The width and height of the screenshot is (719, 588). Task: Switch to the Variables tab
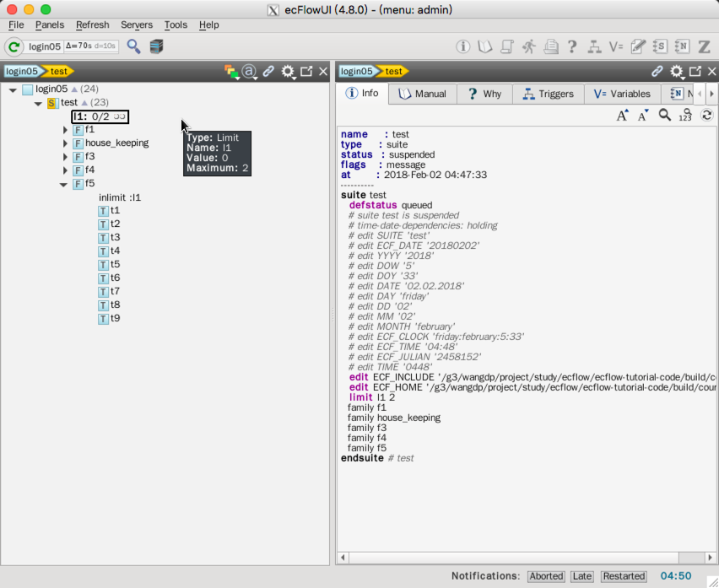pyautogui.click(x=622, y=94)
